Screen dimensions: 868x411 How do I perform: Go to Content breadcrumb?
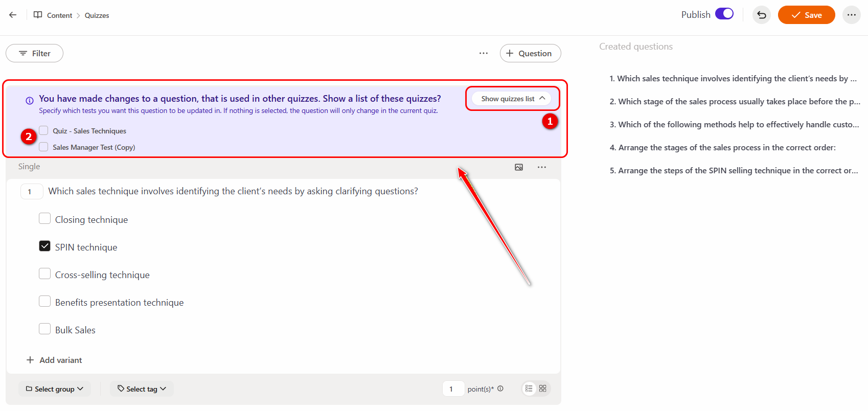(59, 15)
